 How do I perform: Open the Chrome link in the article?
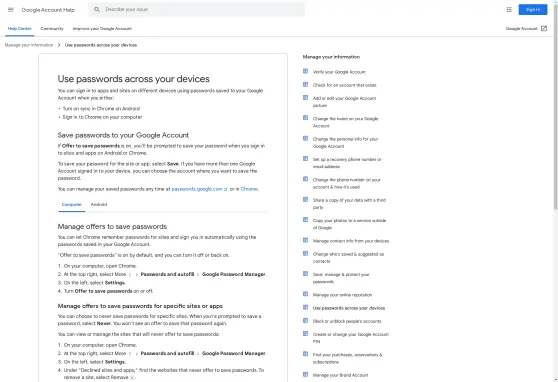[x=249, y=189]
